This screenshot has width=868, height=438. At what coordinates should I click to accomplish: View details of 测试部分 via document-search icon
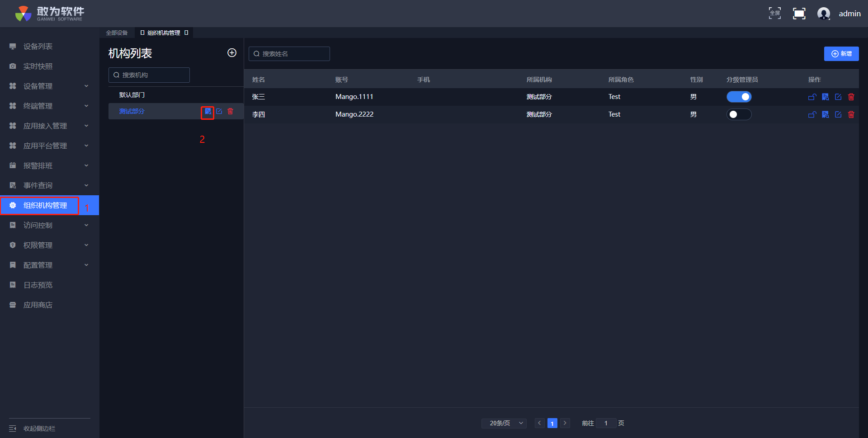208,111
